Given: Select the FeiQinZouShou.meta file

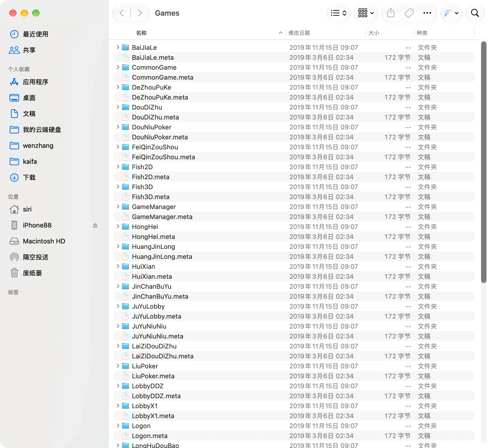Looking at the screenshot, I should (x=294, y=157).
